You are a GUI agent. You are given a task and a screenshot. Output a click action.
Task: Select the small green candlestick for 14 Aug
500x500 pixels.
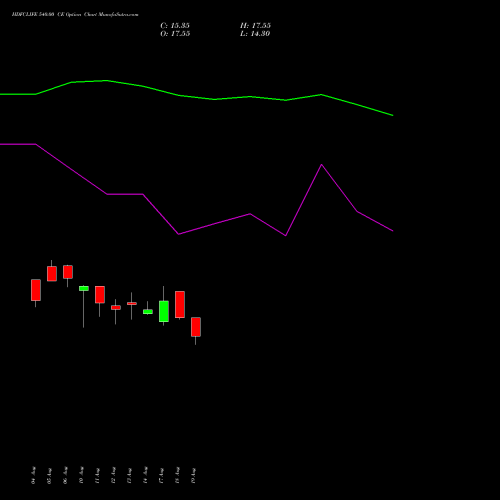pos(148,312)
